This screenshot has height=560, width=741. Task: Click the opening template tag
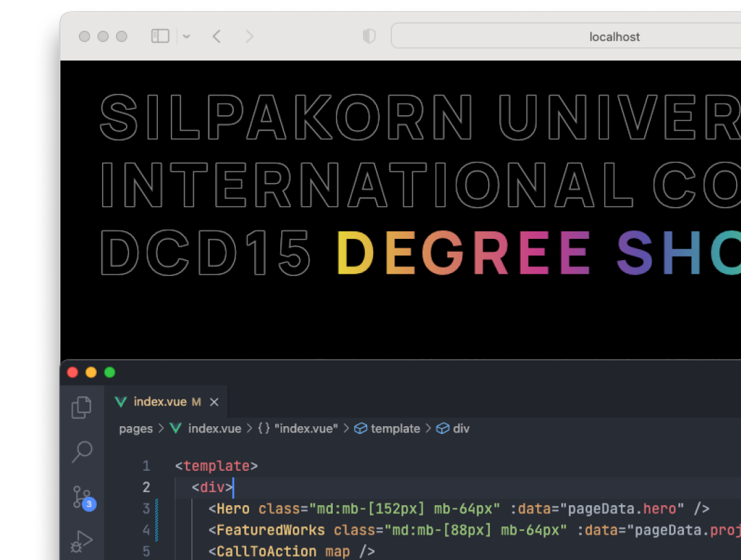pyautogui.click(x=216, y=466)
